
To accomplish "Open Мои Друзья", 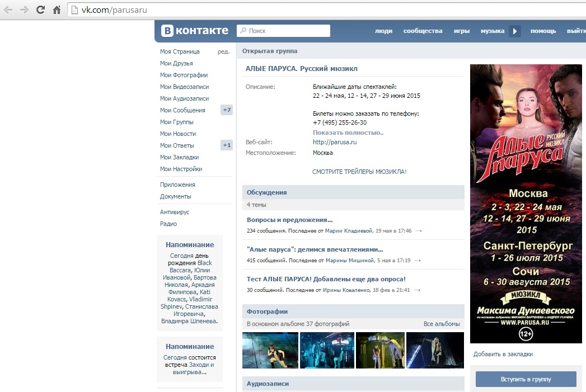I will tap(176, 63).
